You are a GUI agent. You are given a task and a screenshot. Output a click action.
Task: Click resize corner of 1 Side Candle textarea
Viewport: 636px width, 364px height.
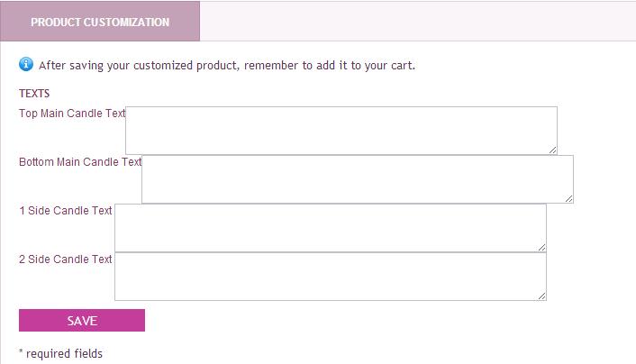click(541, 247)
